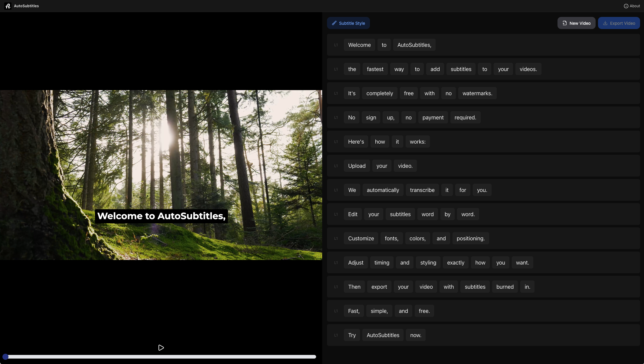
Task: Click the L1 marker beside Try AutoSubtitles now
Action: 336,335
